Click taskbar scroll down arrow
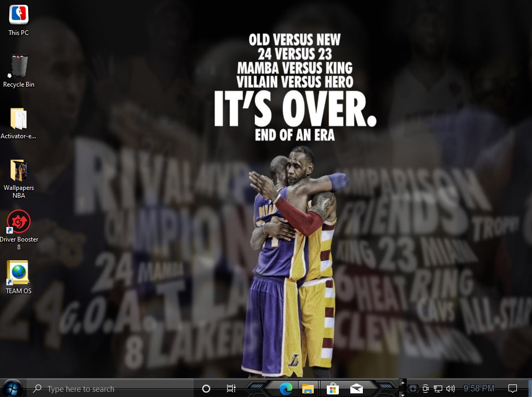The width and height of the screenshot is (532, 397). coord(403,394)
